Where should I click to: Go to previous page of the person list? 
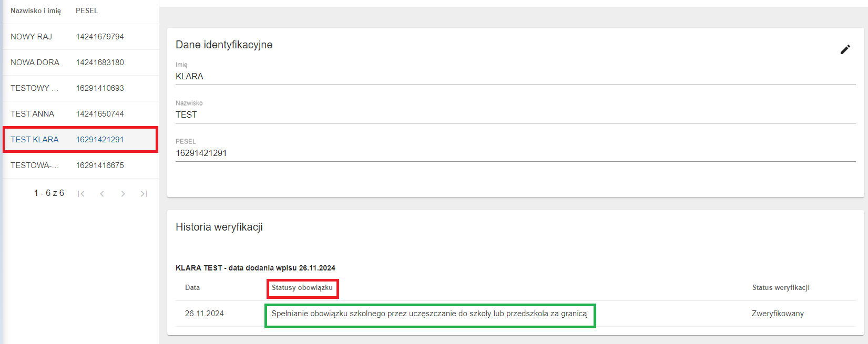coord(102,194)
